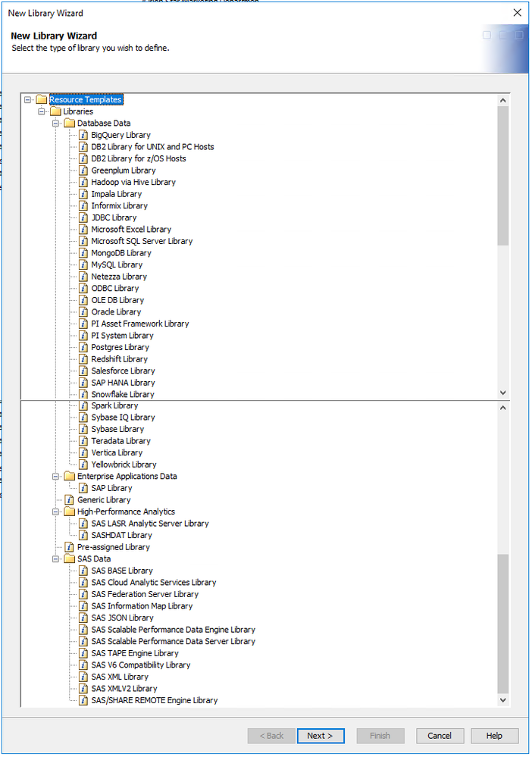Click the lower pane scroll up arrow
The width and height of the screenshot is (532, 757).
point(503,408)
